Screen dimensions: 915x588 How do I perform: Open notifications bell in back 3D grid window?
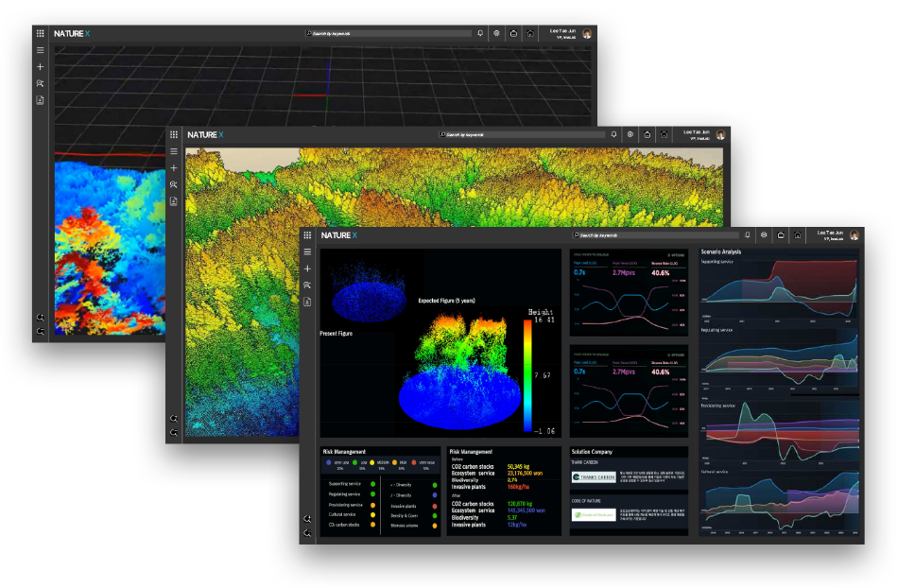tap(479, 33)
